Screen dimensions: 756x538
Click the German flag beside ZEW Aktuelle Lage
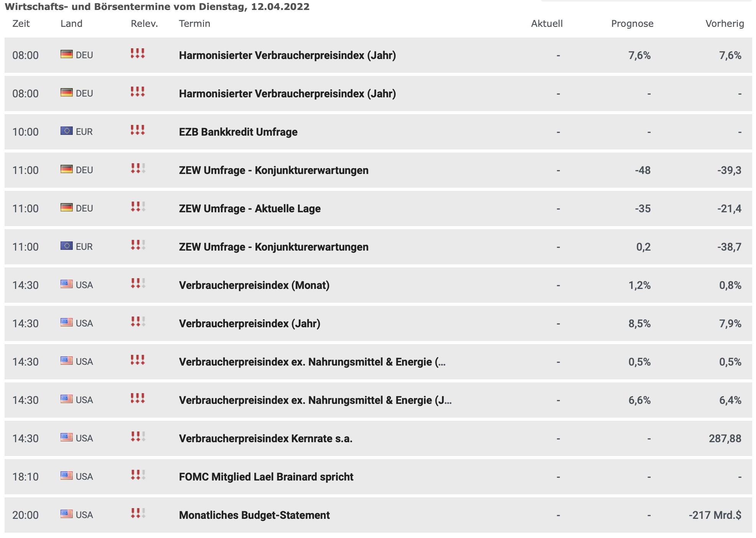[66, 207]
